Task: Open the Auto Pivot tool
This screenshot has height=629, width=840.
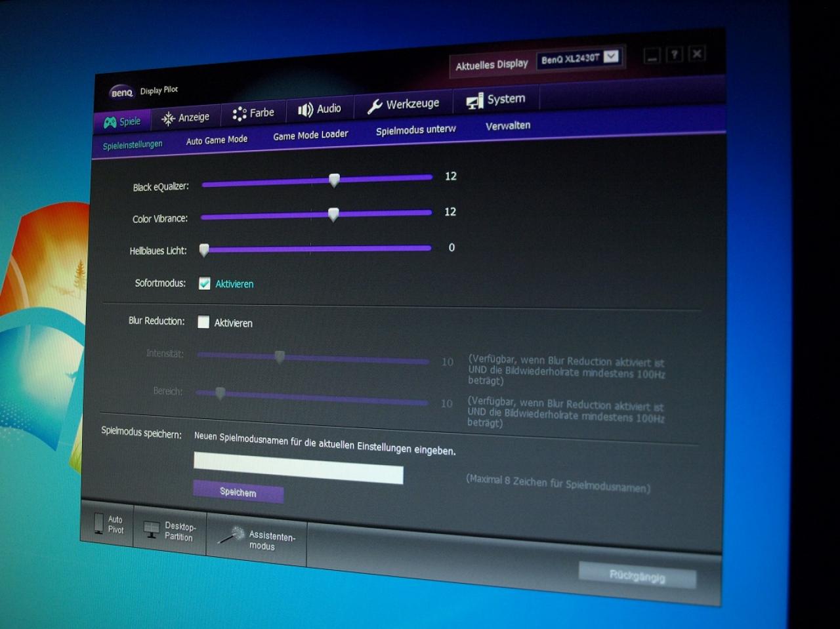Action: (108, 524)
